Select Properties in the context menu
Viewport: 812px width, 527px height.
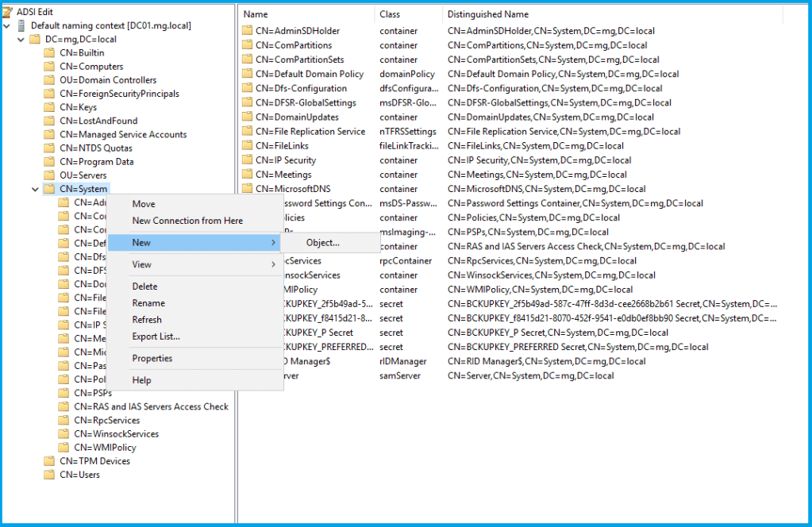[x=152, y=359]
